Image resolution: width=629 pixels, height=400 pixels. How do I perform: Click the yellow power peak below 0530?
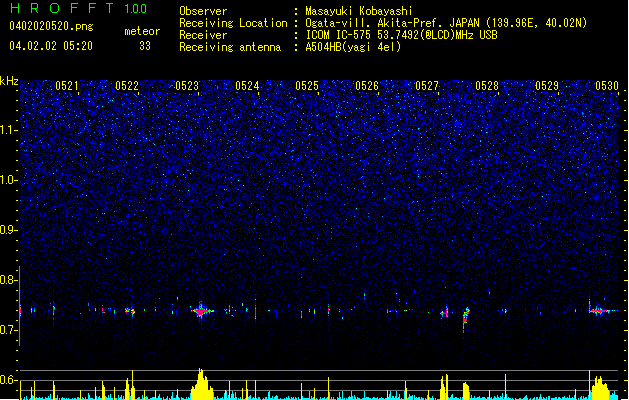click(x=600, y=386)
